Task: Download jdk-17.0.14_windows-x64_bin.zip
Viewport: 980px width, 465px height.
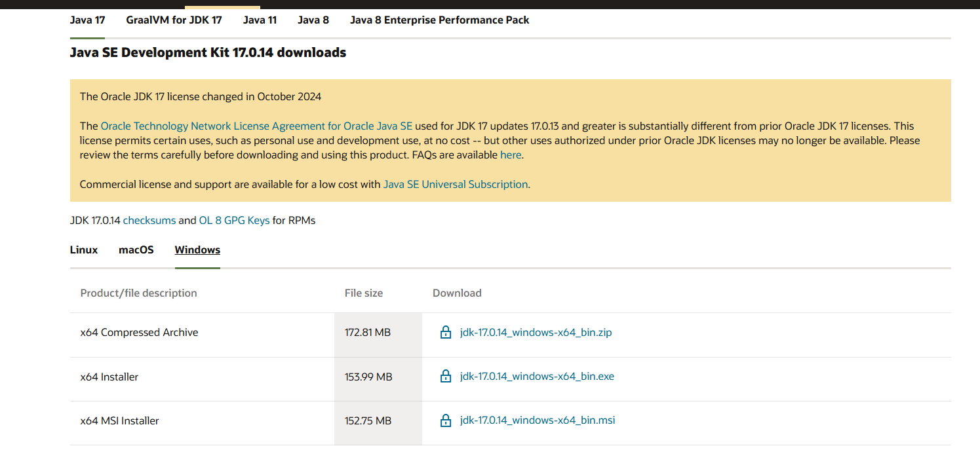Action: coord(536,332)
